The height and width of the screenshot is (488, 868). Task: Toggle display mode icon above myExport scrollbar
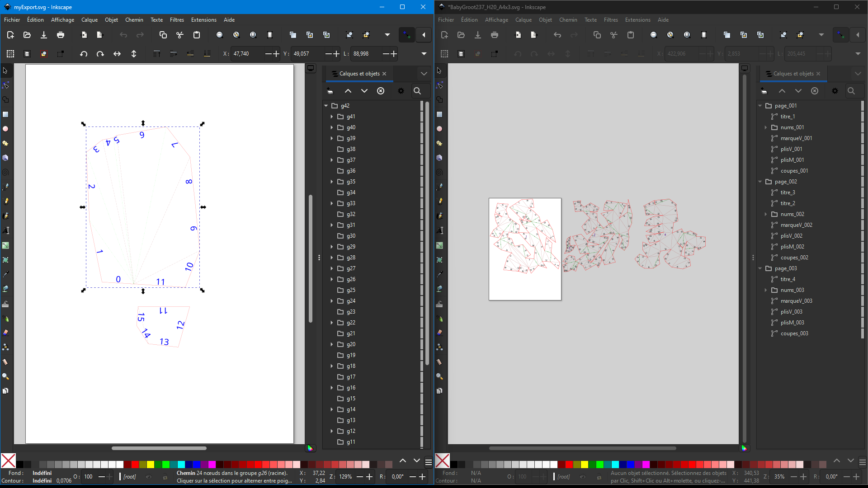311,68
